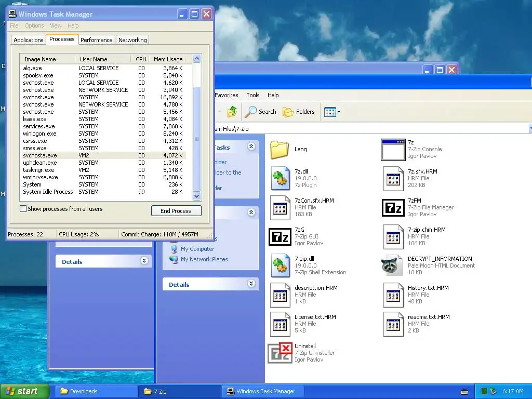Switch to the Networking tab
This screenshot has width=532, height=399.
point(132,40)
